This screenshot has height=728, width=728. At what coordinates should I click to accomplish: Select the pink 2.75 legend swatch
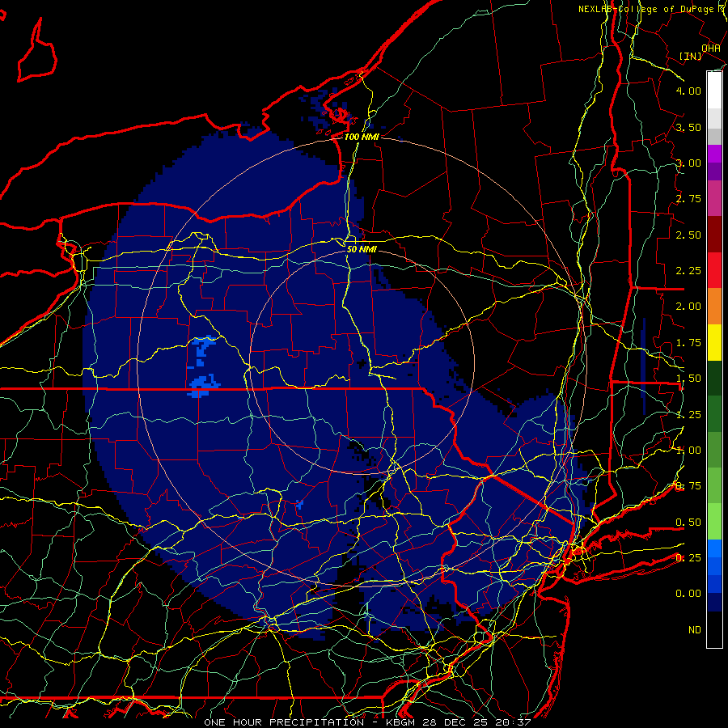(x=714, y=199)
